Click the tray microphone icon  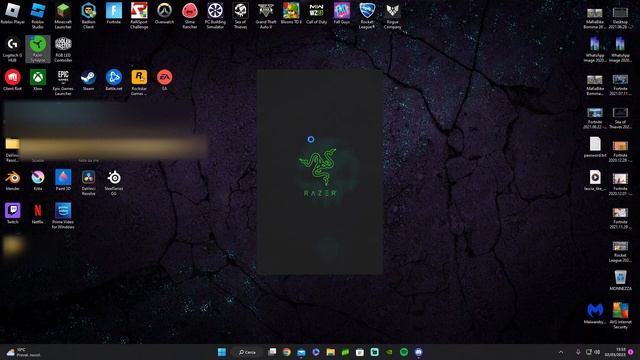578,352
